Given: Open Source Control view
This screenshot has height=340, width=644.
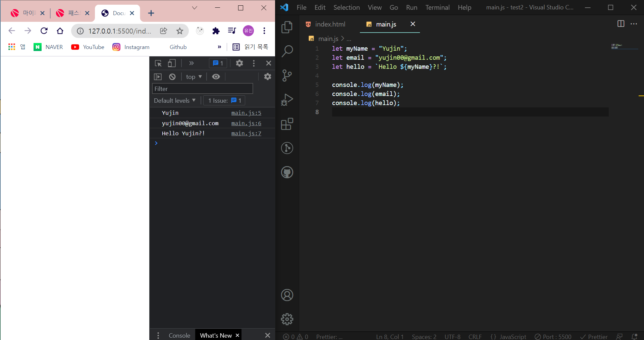Looking at the screenshot, I should point(287,76).
